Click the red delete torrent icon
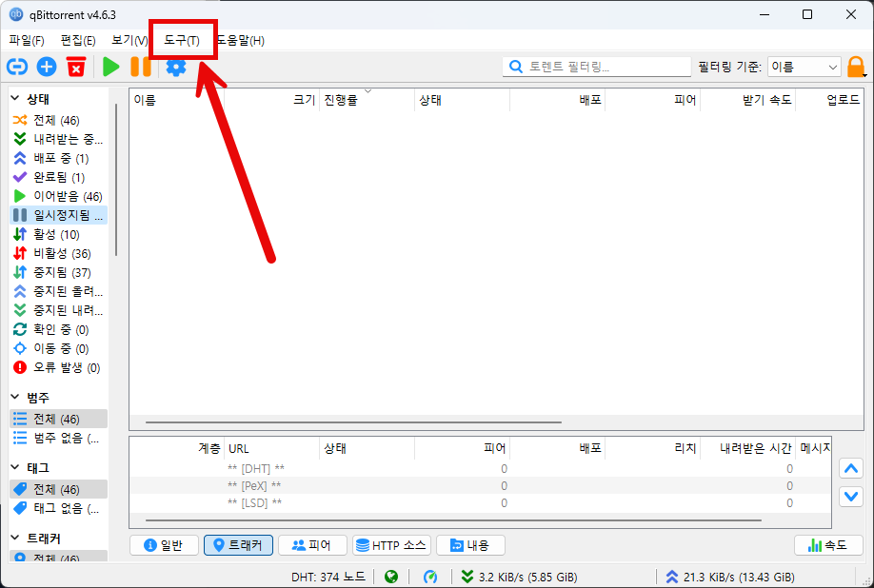 tap(76, 67)
